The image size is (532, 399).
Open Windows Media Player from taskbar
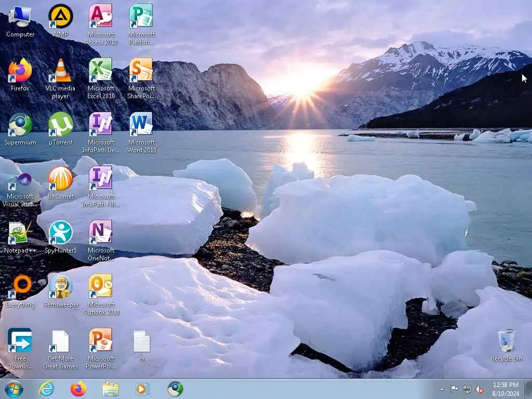142,389
